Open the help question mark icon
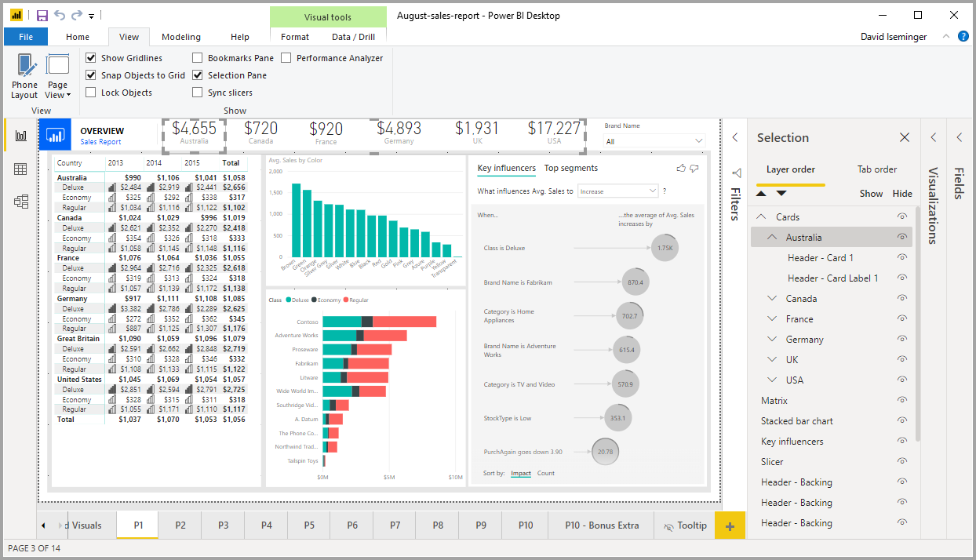 point(963,36)
